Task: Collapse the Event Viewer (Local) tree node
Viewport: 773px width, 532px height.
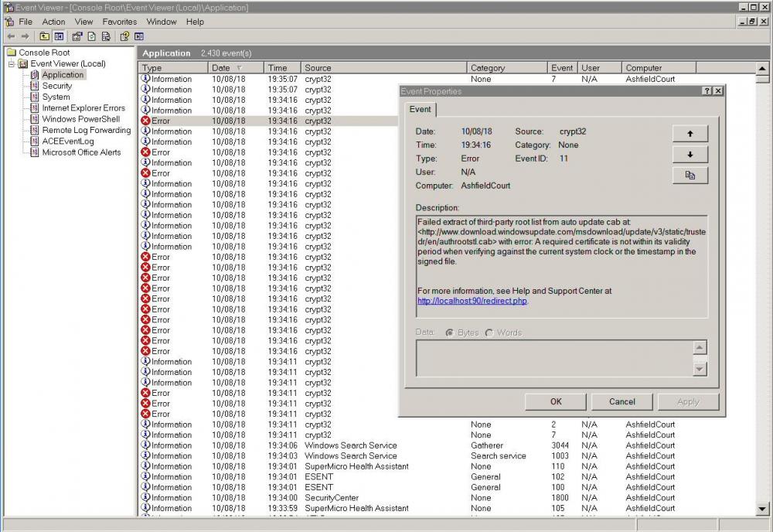Action: pos(12,64)
